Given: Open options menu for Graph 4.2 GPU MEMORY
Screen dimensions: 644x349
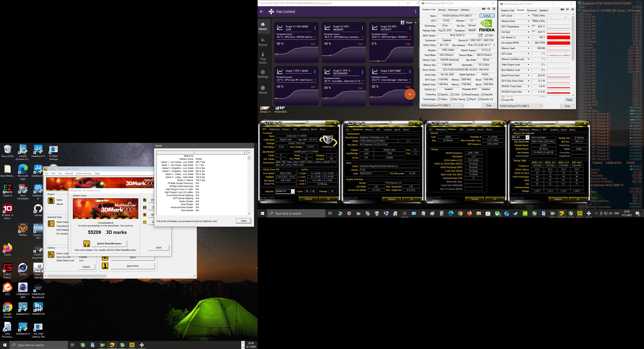Looking at the screenshot, I should click(362, 28).
